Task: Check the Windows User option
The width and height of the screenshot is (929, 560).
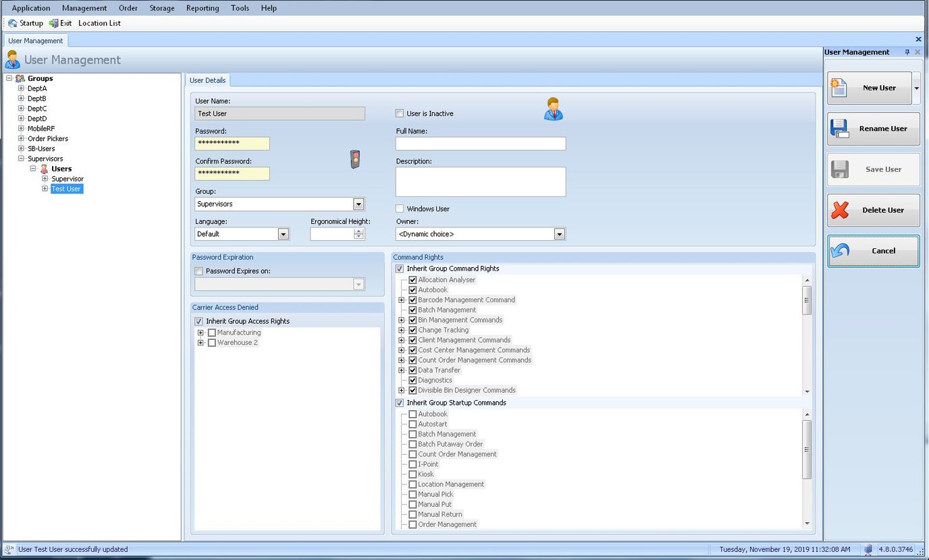Action: pos(399,208)
